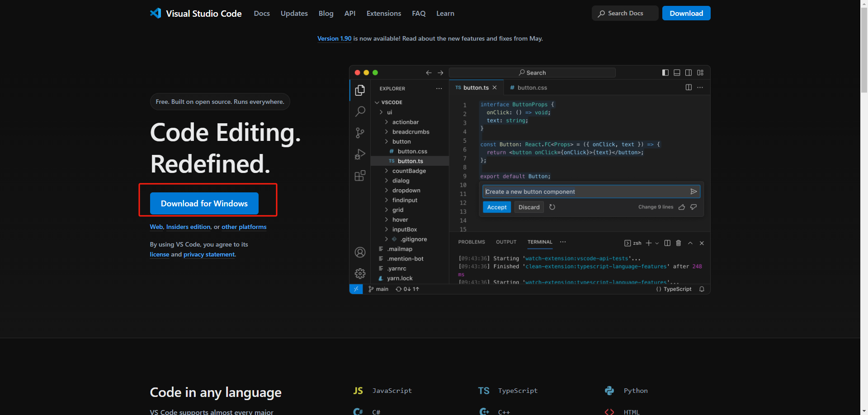Expand the dialog folder
Viewport: 868px width, 415px height.
[387, 181]
